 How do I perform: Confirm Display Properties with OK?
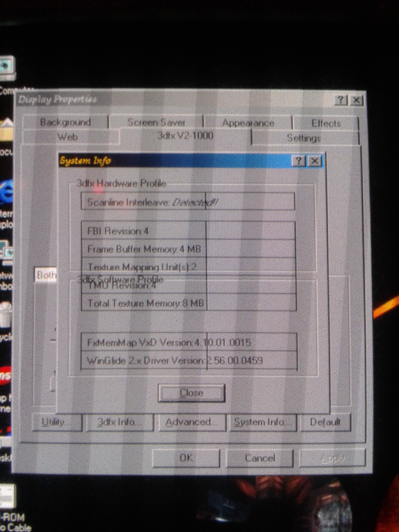(187, 458)
